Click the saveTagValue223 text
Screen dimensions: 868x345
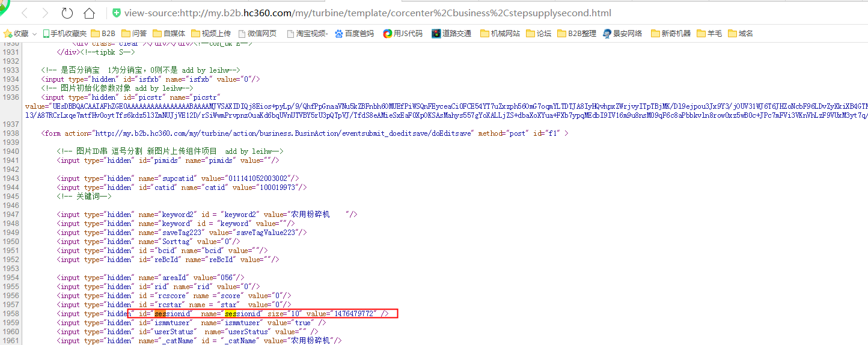click(266, 233)
